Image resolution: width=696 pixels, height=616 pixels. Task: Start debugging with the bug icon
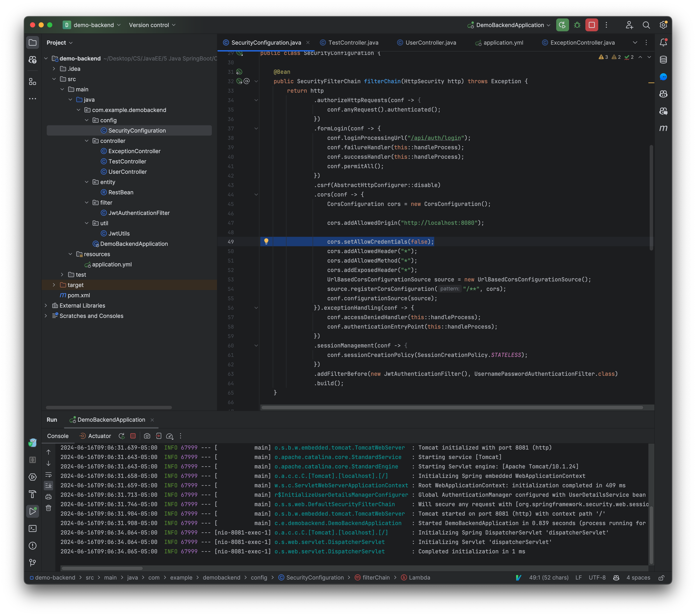577,24
